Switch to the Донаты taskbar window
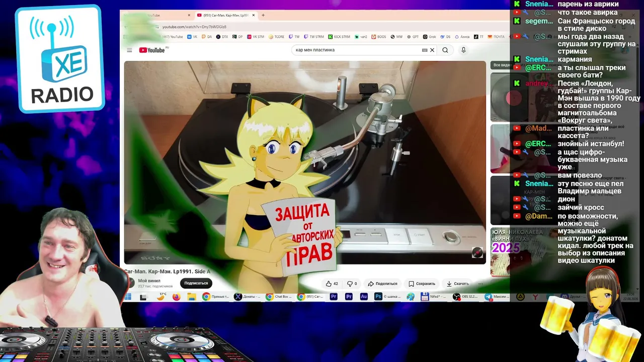The image size is (644, 362). pyautogui.click(x=248, y=297)
